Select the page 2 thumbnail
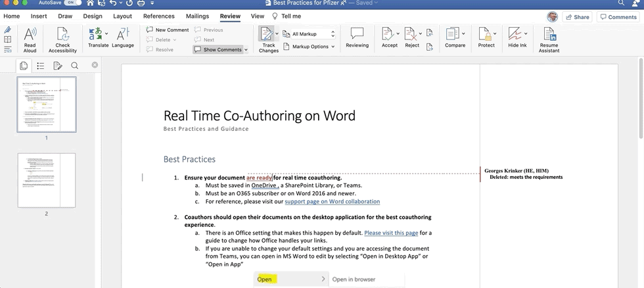Screen dimensions: 644x288 point(46,180)
